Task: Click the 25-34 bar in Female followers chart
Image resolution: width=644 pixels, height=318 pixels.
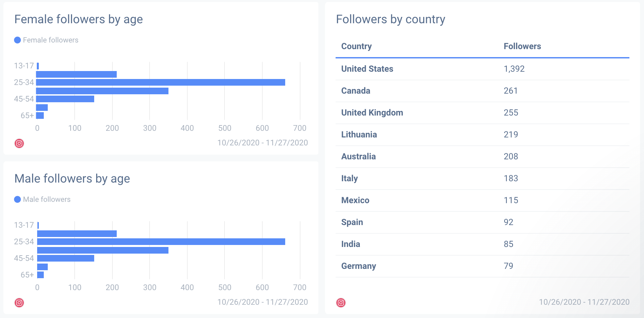Action: 161,82
